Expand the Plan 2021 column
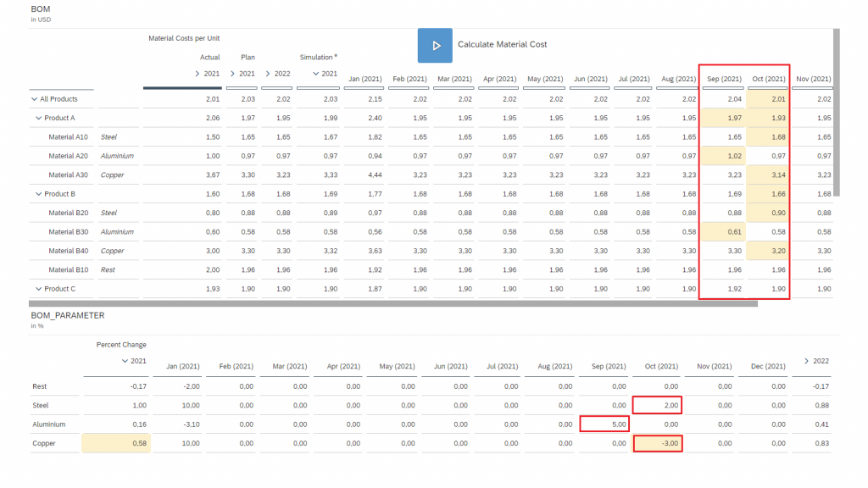This screenshot has width=868, height=488. [x=232, y=74]
